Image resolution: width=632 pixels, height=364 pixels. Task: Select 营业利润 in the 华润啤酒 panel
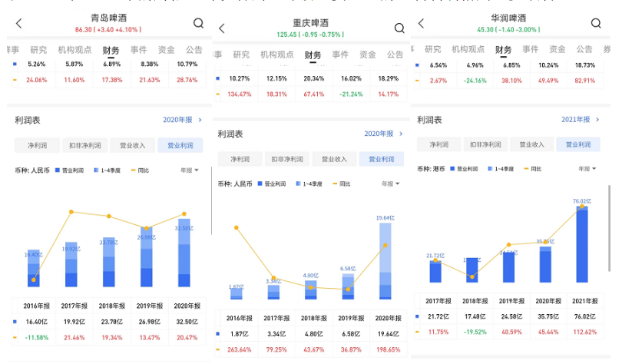click(578, 144)
